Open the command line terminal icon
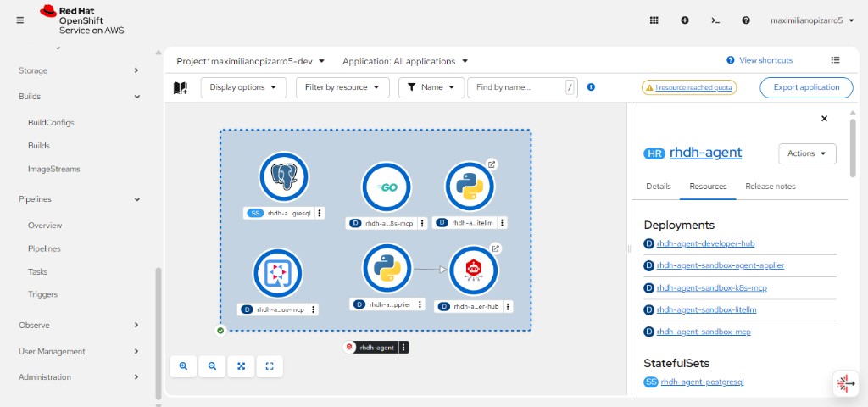This screenshot has width=868, height=407. (715, 20)
